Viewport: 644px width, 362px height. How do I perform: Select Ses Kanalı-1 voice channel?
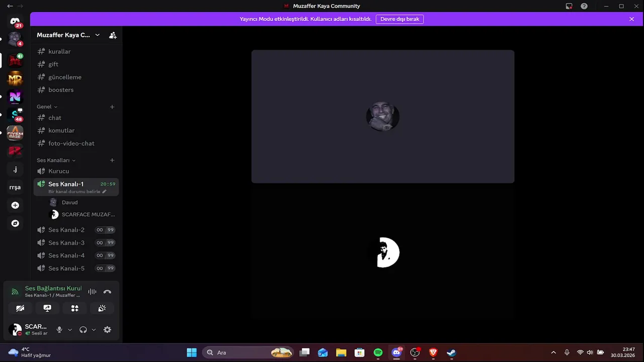tap(76, 187)
